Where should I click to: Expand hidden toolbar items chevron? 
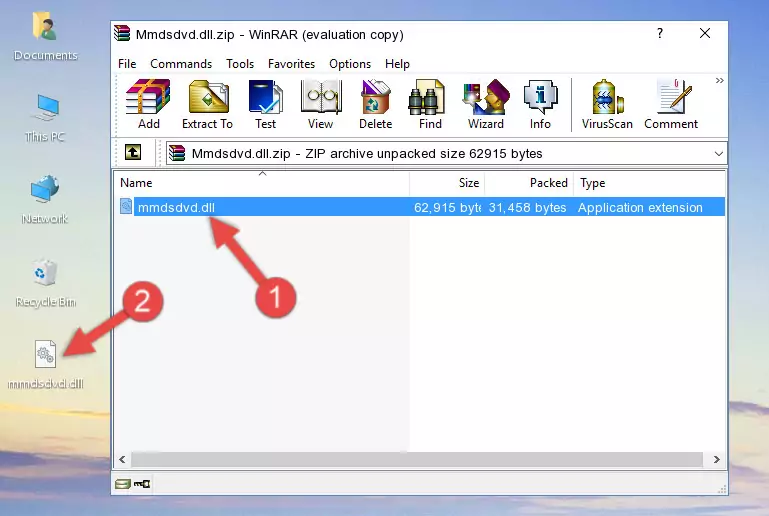coord(719,80)
